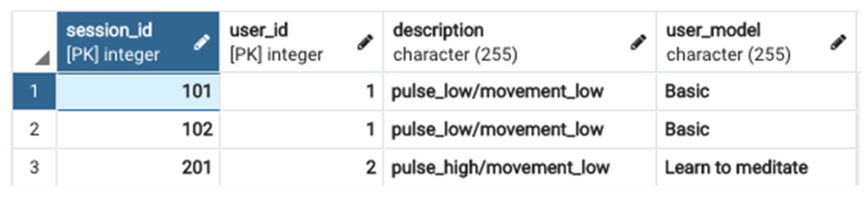The image size is (868, 200).
Task: Click the user_id column edit pencil icon
Action: 365,42
